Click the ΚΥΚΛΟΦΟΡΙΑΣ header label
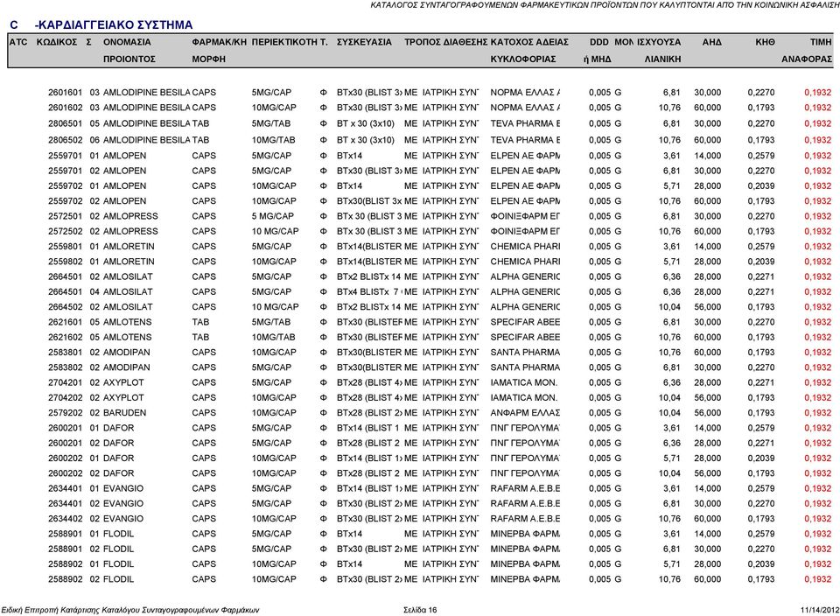Image resolution: width=840 pixels, height=616 pixels. coord(523,59)
